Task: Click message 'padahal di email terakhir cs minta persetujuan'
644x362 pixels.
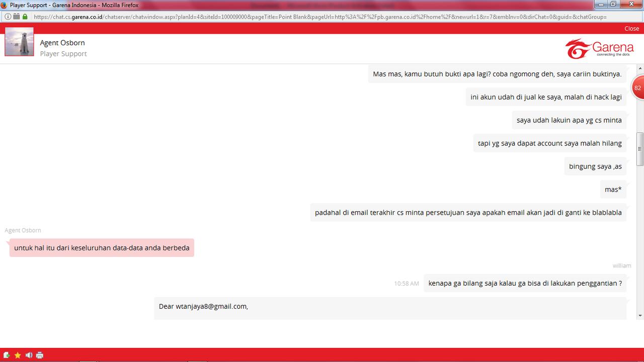Action: (x=468, y=213)
